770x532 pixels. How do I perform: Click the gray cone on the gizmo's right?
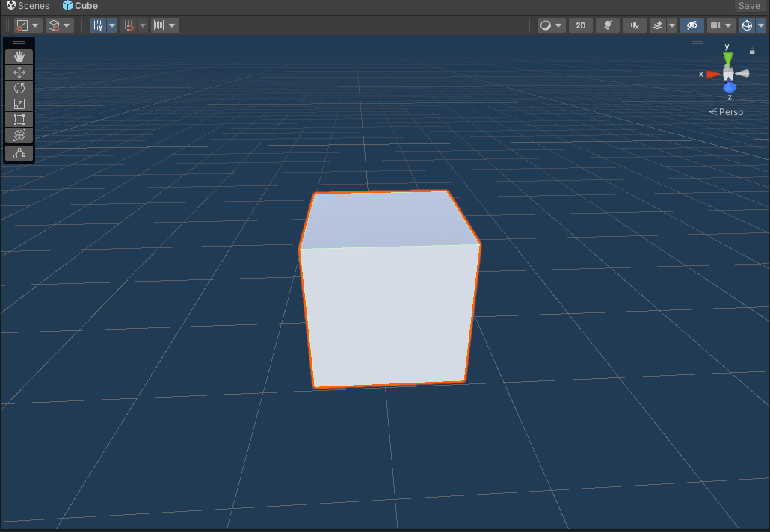tap(742, 74)
